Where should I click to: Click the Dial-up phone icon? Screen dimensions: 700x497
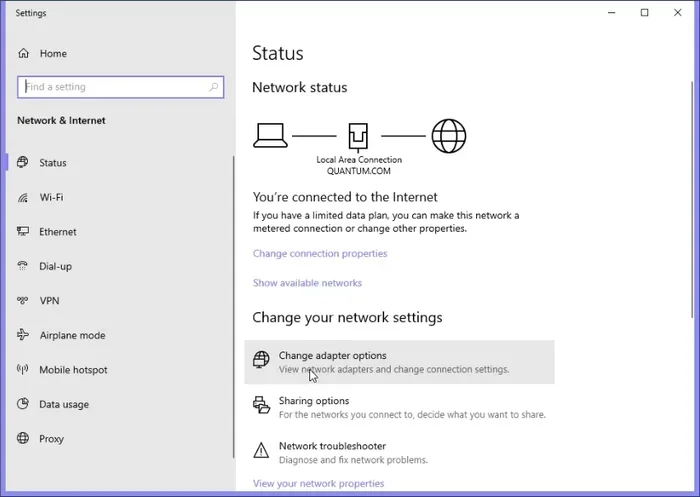(x=23, y=266)
